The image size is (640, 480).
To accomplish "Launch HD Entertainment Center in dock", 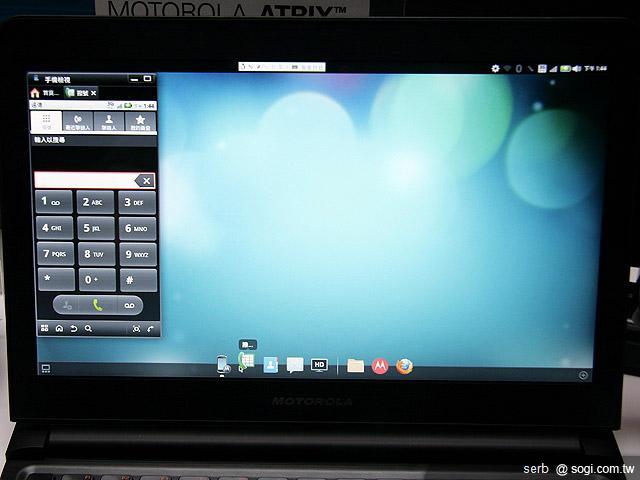I will (319, 365).
